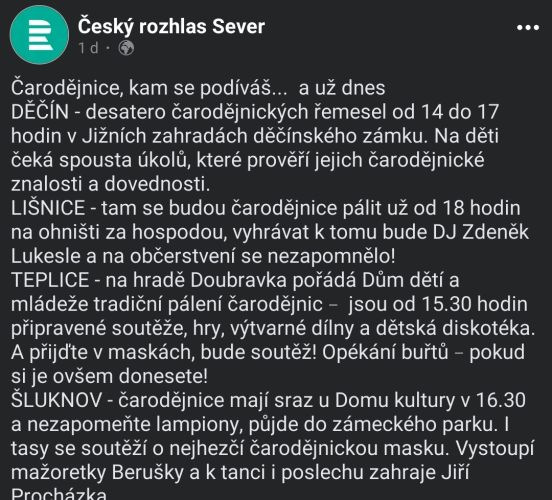Click the word TEPLICE in the post
Image resolution: width=552 pixels, height=500 pixels.
click(50, 280)
